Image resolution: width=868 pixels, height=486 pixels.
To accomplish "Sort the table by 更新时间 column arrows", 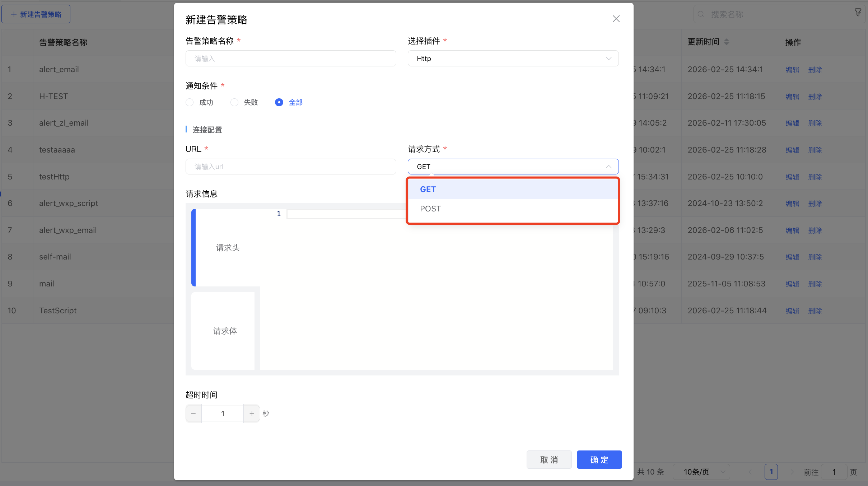I will point(727,42).
